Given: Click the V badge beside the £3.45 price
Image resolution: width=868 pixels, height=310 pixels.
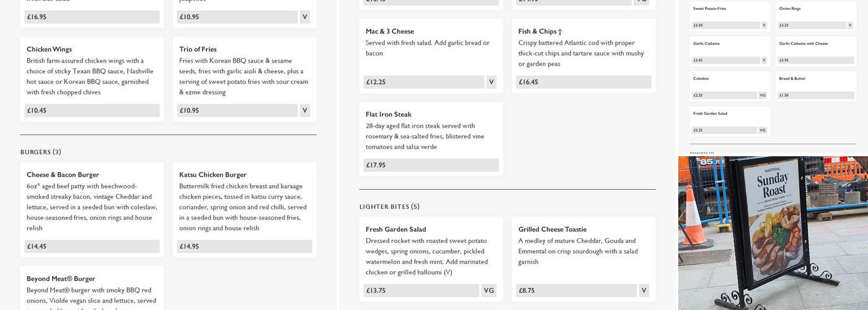Looking at the screenshot, I should coord(764,60).
